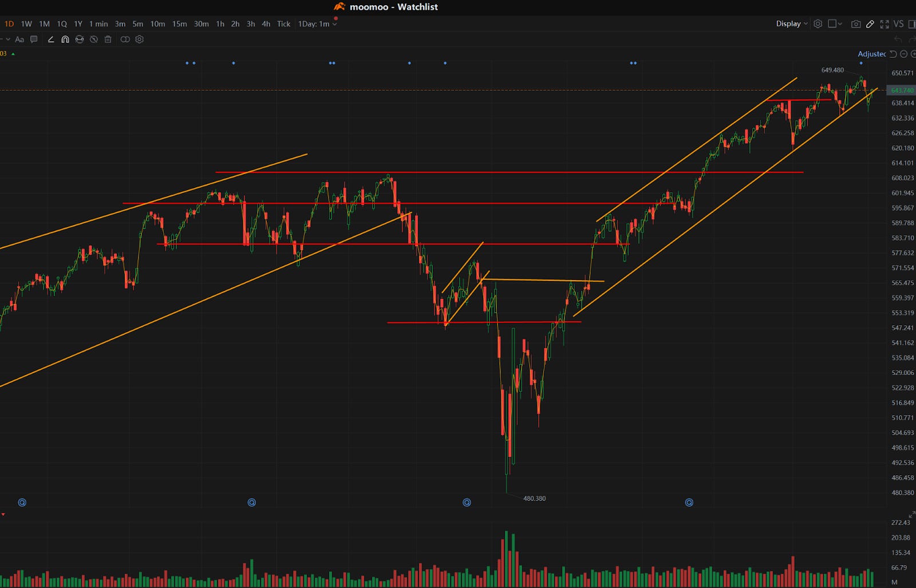Open the text Aa drawing tool

[19, 40]
